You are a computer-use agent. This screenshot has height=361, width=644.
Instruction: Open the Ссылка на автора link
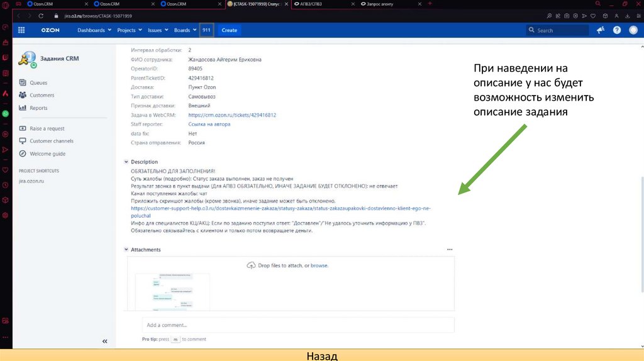tap(209, 124)
